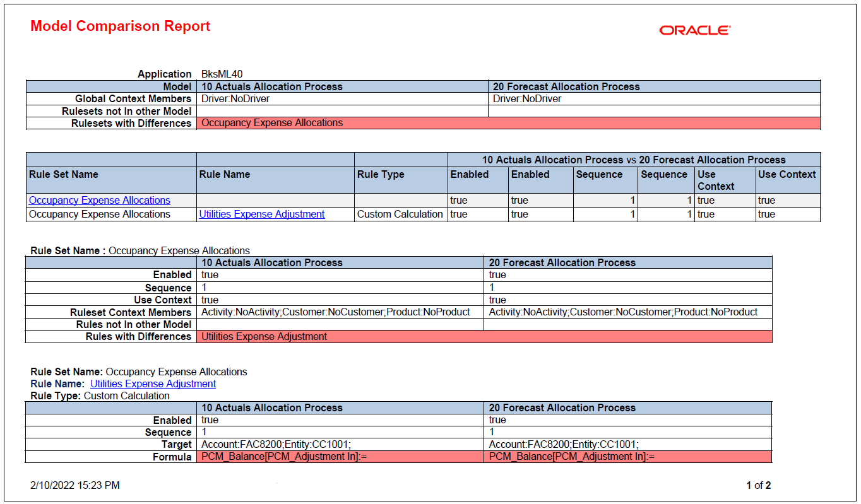
Task: Select the Custom Calculation cell
Action: [x=401, y=214]
